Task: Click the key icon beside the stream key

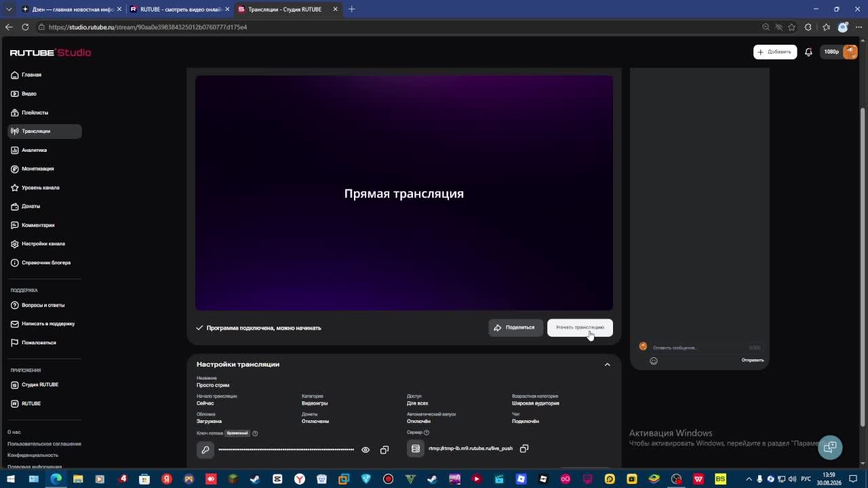Action: (205, 449)
